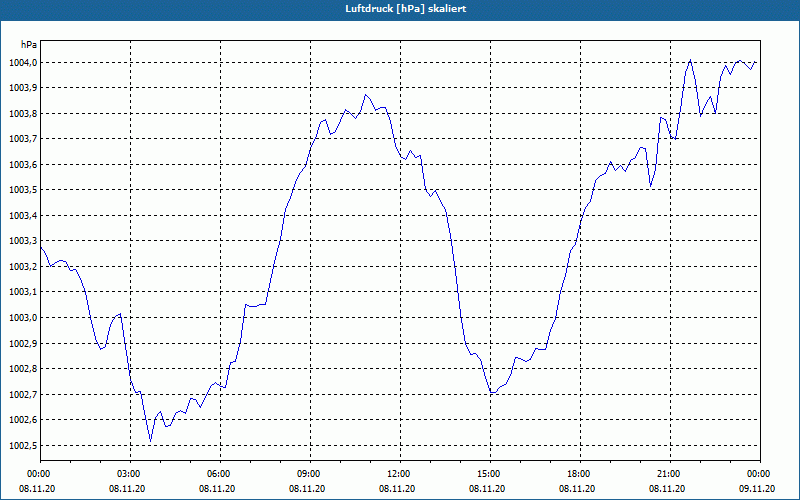Click the '1003,8' y-axis value

(x=22, y=114)
